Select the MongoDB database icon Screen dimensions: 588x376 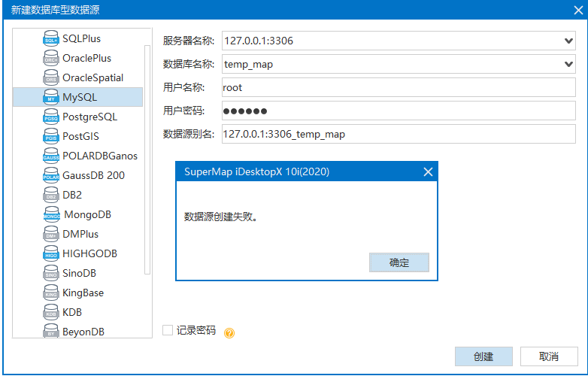click(52, 214)
